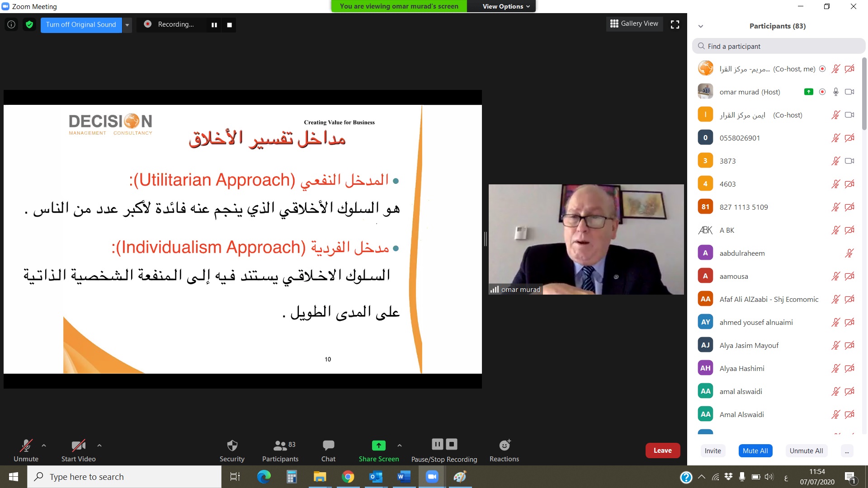Screen dimensions: 868x488
Task: Open the Chat bubble icon
Action: pyautogui.click(x=328, y=446)
